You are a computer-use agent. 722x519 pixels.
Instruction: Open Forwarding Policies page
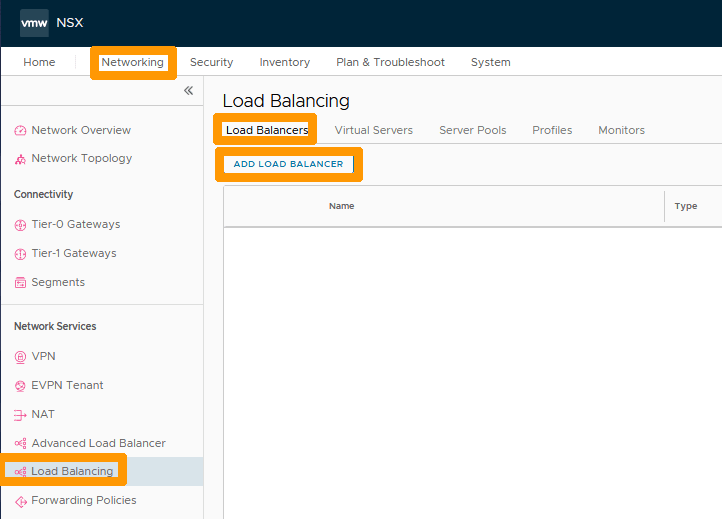84,500
